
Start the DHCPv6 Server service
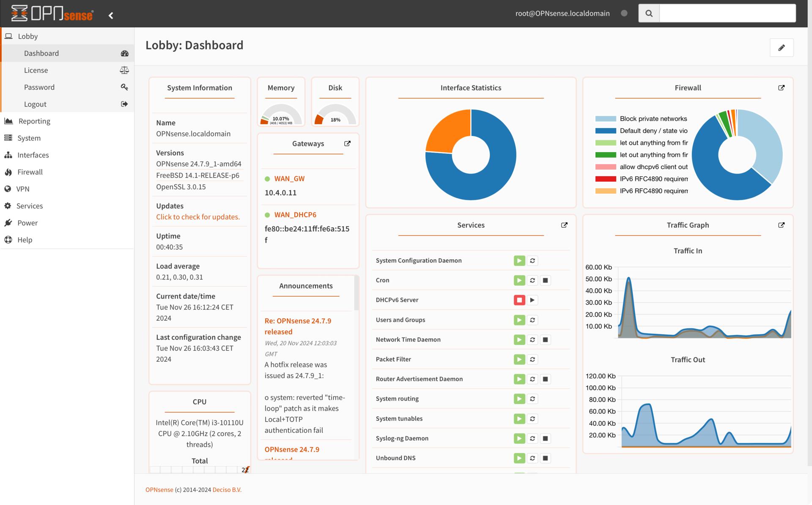tap(532, 300)
